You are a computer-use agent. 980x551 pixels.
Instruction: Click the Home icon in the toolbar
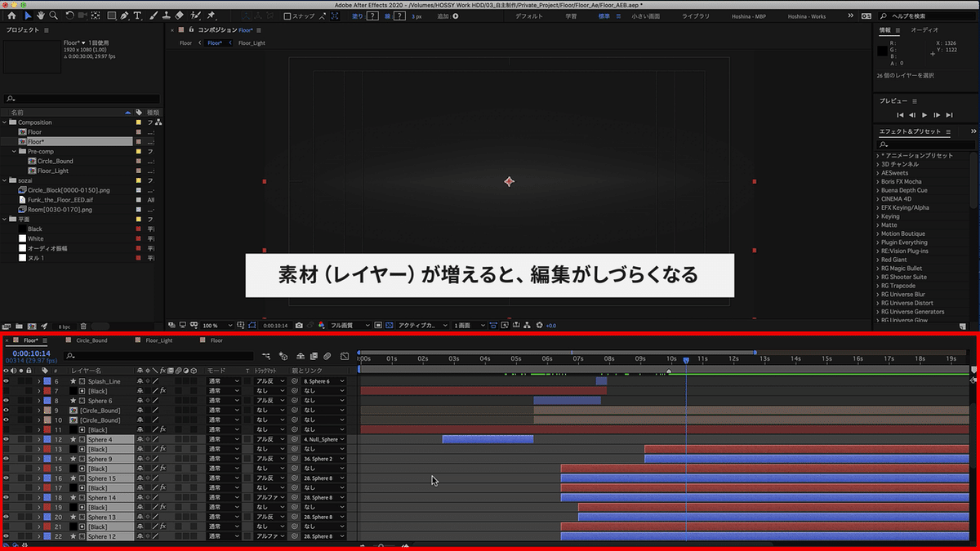click(x=11, y=16)
